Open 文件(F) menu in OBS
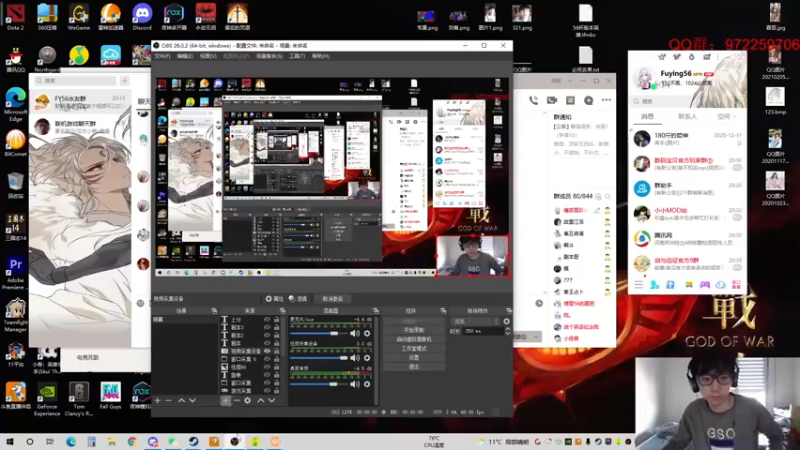 pyautogui.click(x=162, y=56)
